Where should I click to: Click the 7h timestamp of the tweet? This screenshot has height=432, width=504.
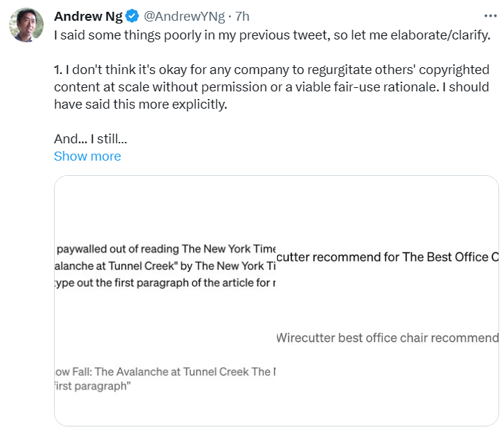[243, 17]
